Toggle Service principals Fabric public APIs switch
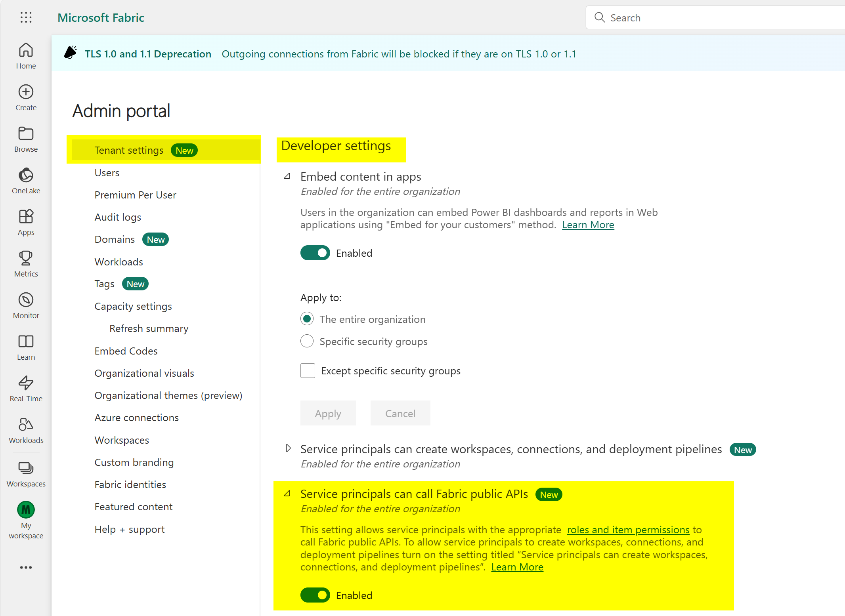This screenshot has width=845, height=616. pyautogui.click(x=315, y=595)
